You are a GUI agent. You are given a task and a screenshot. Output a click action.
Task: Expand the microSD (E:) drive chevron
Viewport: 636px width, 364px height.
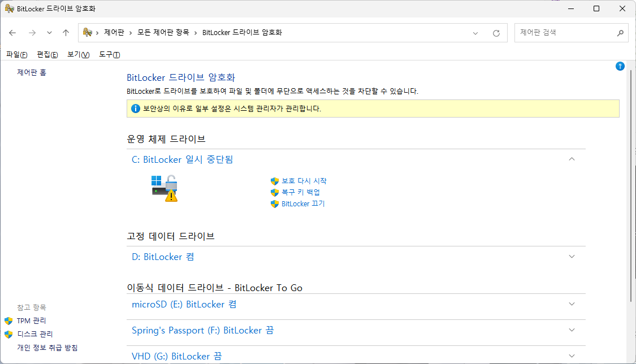click(x=572, y=304)
